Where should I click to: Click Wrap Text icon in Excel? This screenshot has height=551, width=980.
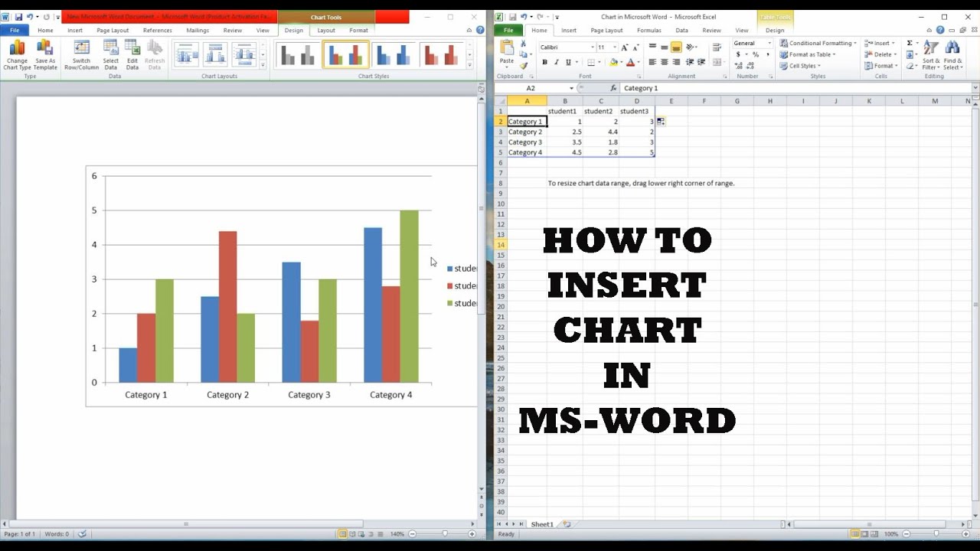pos(717,47)
